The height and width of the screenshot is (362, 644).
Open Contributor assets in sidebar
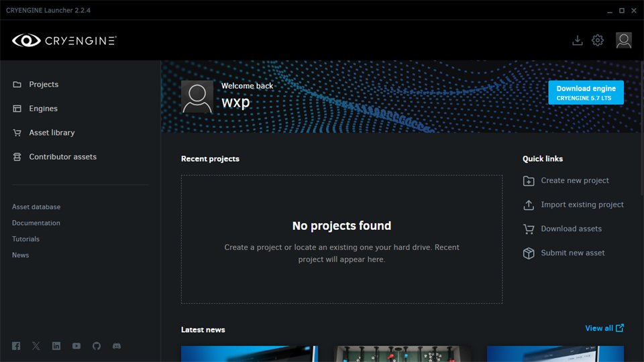[x=54, y=157]
